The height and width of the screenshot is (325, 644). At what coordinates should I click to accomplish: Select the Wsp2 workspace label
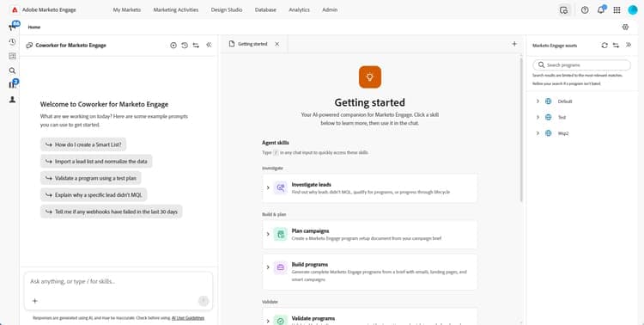coord(563,133)
